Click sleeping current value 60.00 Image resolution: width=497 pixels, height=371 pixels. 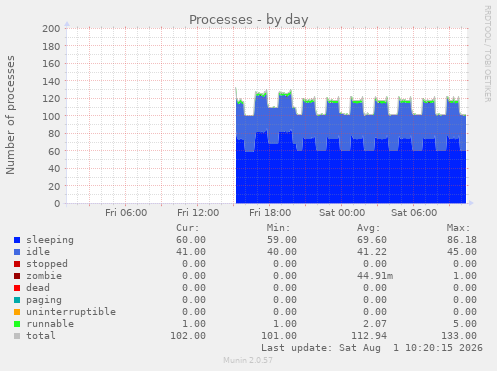pyautogui.click(x=191, y=240)
